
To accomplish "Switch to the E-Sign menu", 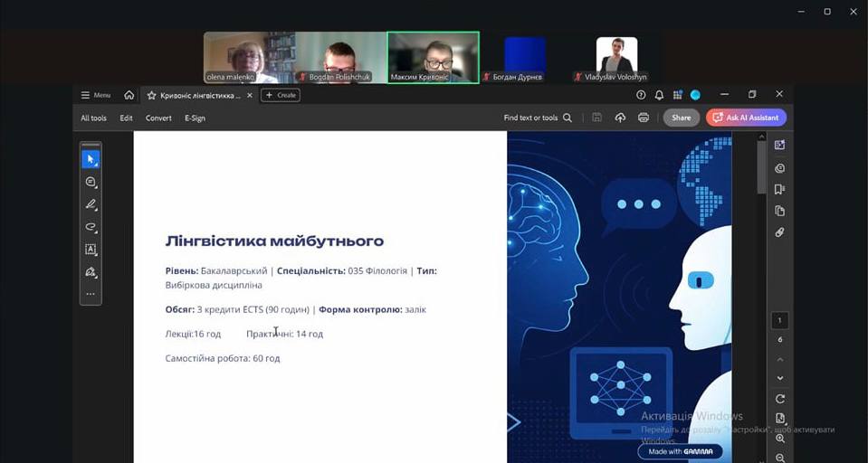I will 195,118.
